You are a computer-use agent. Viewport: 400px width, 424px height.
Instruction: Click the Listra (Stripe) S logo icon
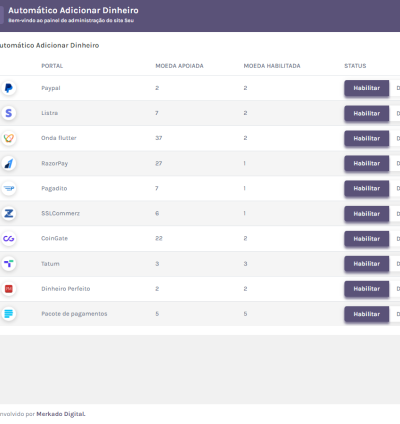point(9,113)
